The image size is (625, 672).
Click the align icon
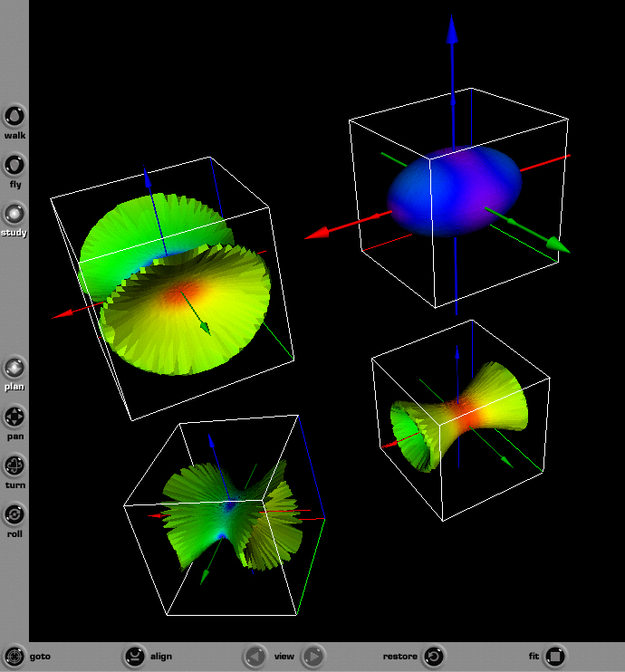[x=135, y=656]
